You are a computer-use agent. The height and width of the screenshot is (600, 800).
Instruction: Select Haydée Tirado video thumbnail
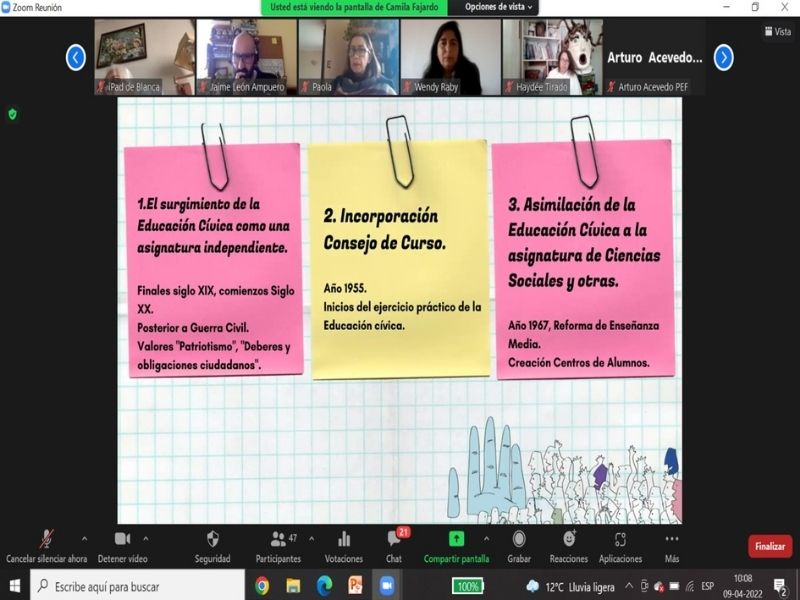pyautogui.click(x=553, y=57)
